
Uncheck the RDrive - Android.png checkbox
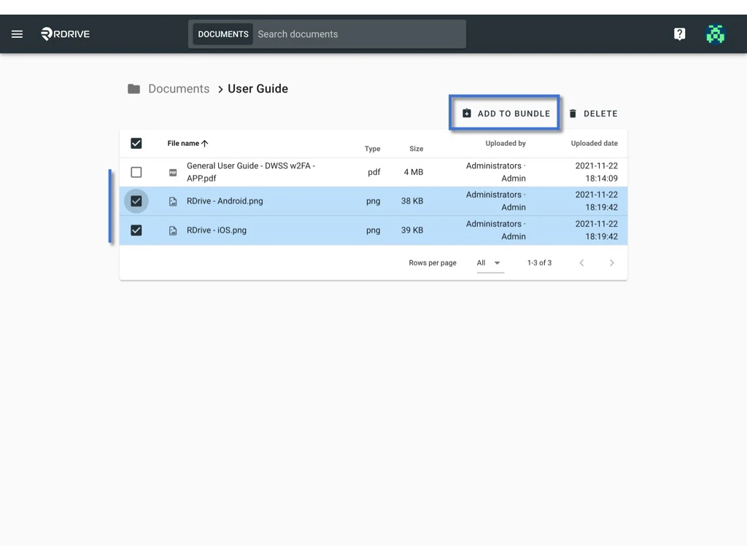click(x=136, y=201)
